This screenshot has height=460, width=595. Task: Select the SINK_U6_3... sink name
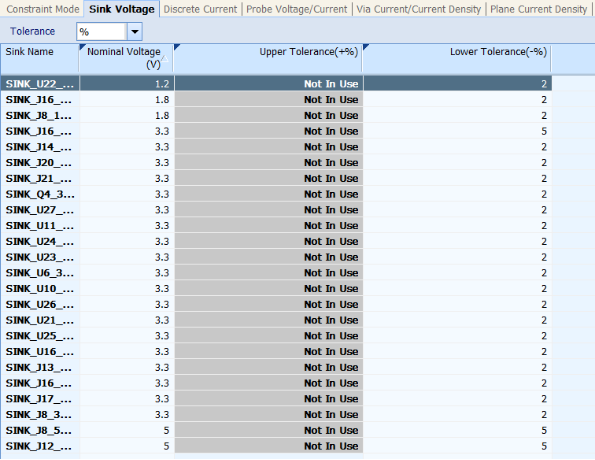coord(40,273)
